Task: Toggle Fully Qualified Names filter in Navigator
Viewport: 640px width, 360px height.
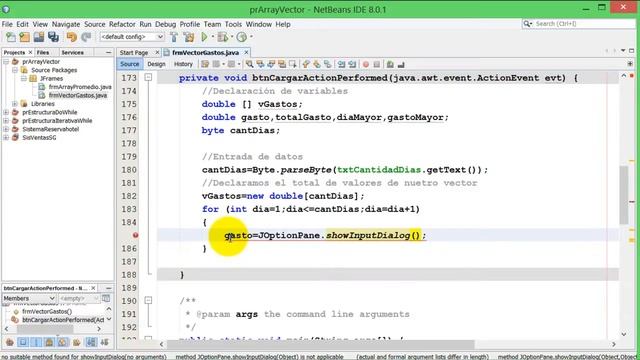Action: (x=76, y=342)
